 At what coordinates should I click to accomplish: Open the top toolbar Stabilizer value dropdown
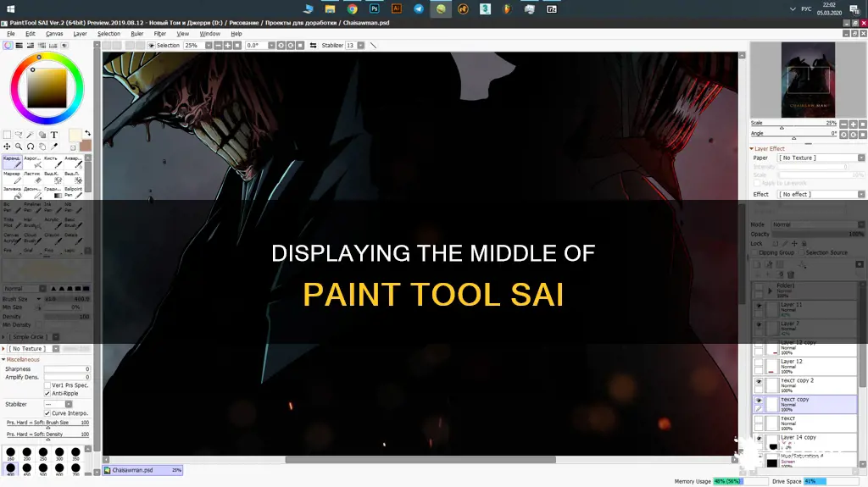(361, 46)
